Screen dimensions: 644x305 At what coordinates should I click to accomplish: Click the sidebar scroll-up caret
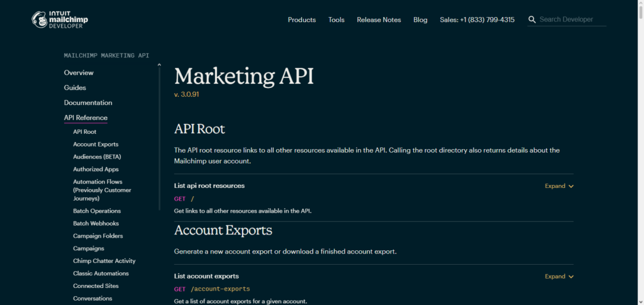pos(159,64)
